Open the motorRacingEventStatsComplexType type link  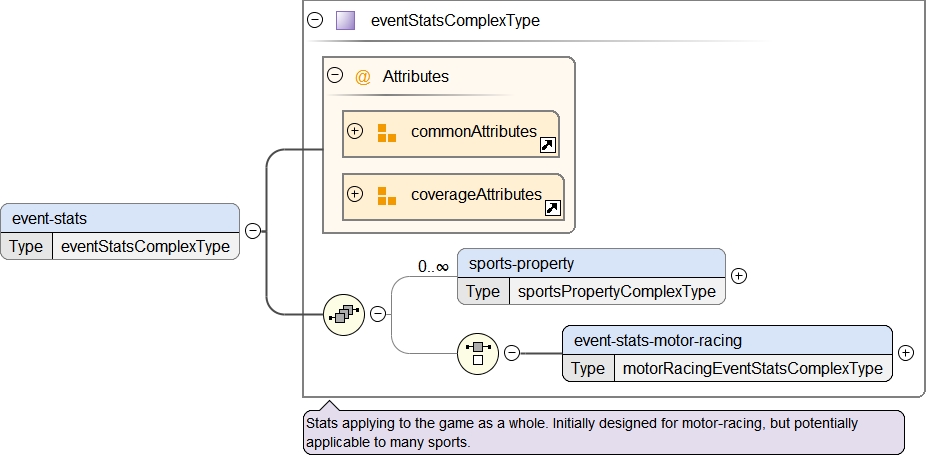pyautogui.click(x=752, y=368)
